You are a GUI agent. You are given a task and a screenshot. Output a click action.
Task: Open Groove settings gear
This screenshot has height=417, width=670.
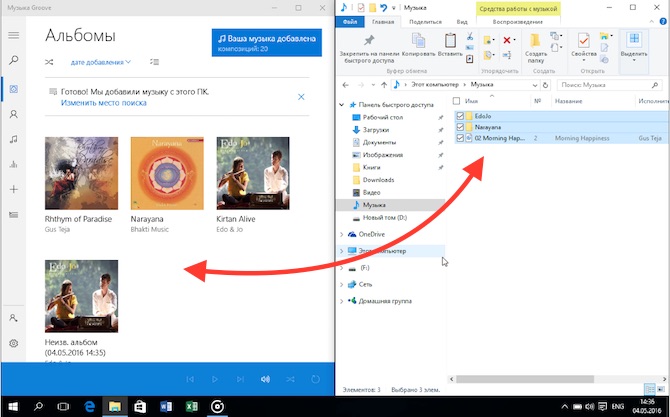coord(14,343)
